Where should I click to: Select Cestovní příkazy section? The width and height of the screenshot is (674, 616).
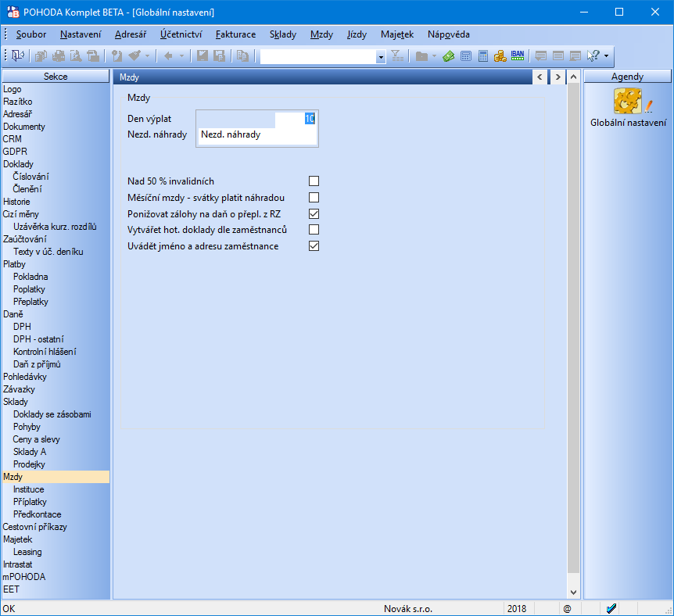coord(35,527)
